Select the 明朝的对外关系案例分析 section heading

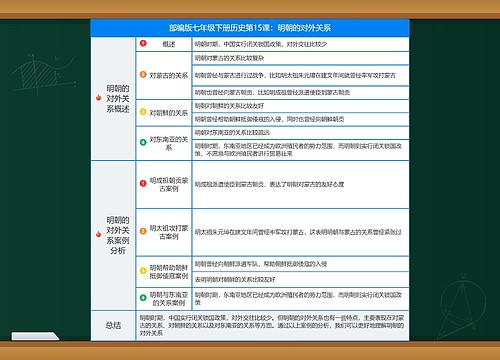point(118,235)
